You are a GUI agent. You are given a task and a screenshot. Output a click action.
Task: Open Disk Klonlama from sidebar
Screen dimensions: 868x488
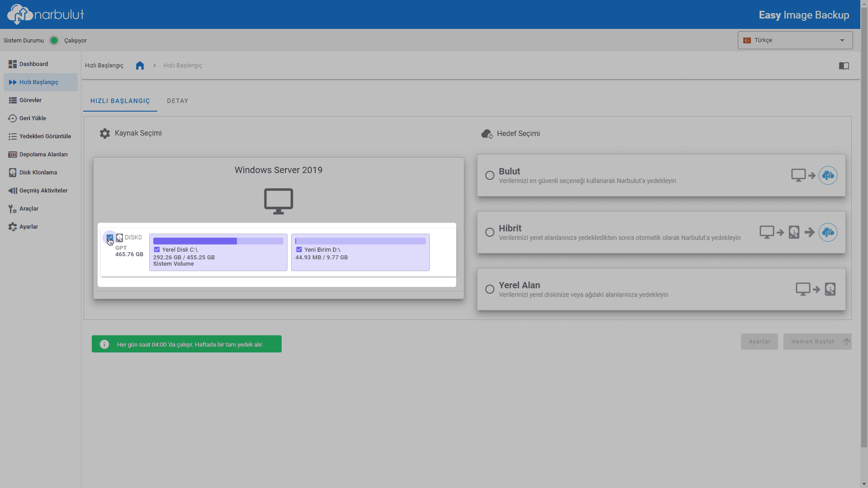tap(38, 173)
